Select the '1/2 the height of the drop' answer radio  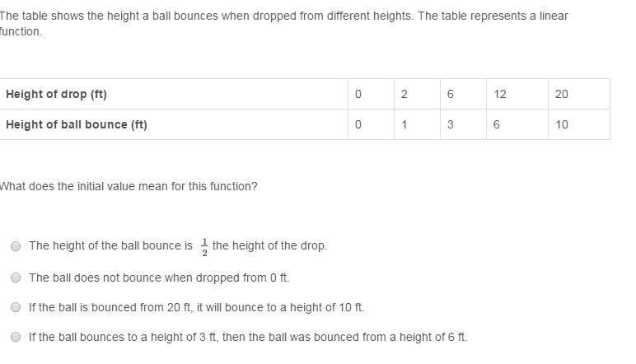pos(16,246)
